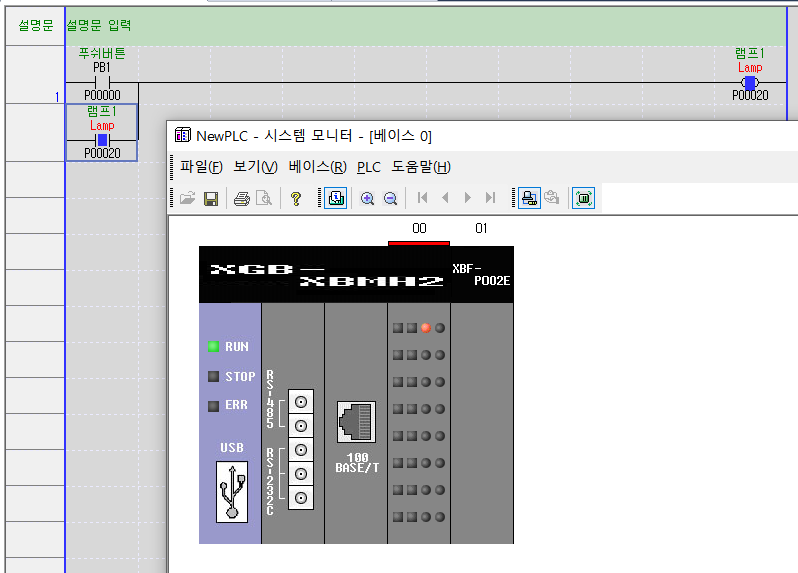
Task: Click the bottom RS-232C terminal connector
Action: (x=301, y=498)
